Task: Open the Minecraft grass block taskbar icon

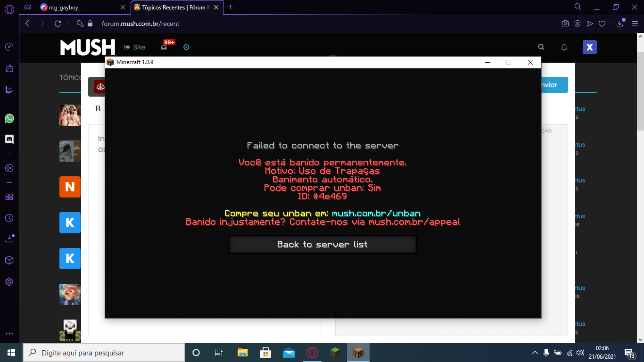Action: point(335,353)
